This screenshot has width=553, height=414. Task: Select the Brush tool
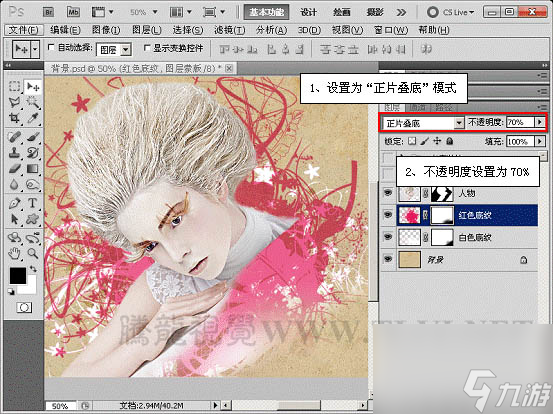pos(33,136)
